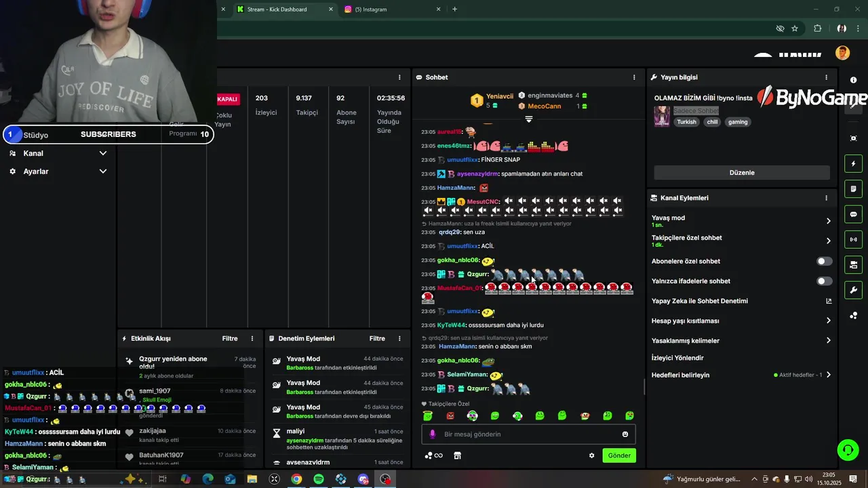The height and width of the screenshot is (488, 868).
Task: Click the focus frame icon in the right sidebar
Action: [853, 138]
